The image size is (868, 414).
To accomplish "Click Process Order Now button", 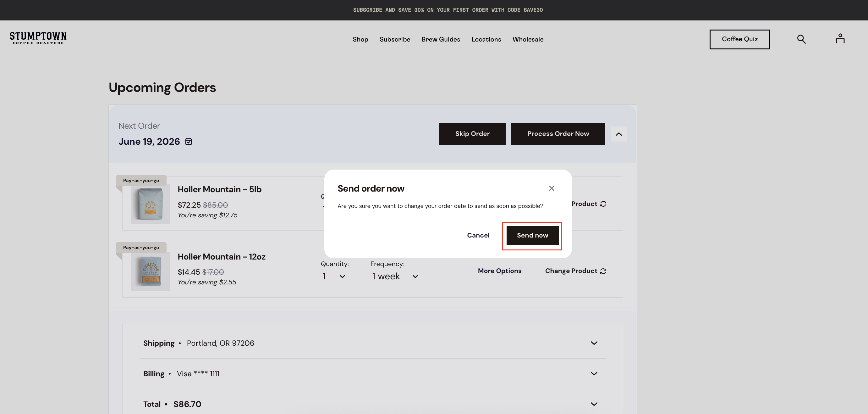I will point(558,134).
